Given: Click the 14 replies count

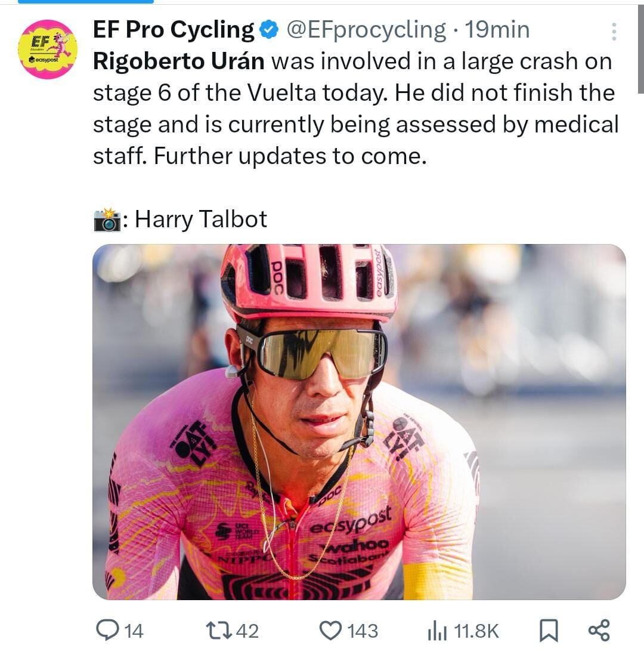Looking at the screenshot, I should pyautogui.click(x=134, y=631).
